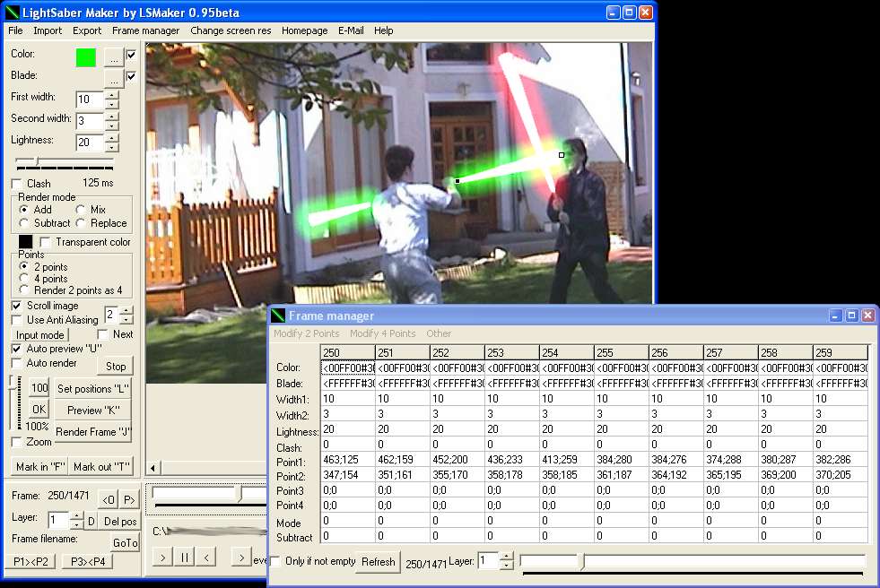
Task: Click the black transparent color swatch
Action: (x=26, y=242)
